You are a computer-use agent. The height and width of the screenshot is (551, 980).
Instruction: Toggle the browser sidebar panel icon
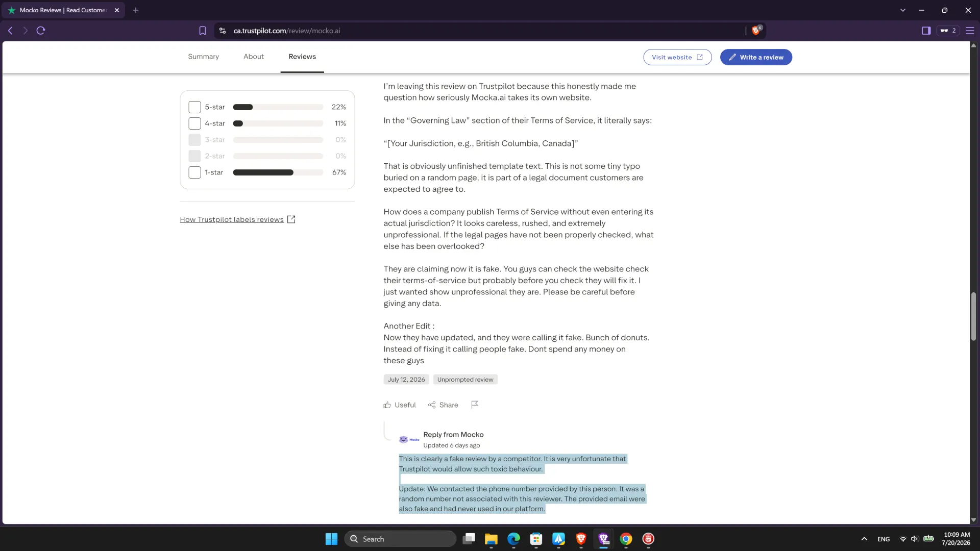pos(926,31)
